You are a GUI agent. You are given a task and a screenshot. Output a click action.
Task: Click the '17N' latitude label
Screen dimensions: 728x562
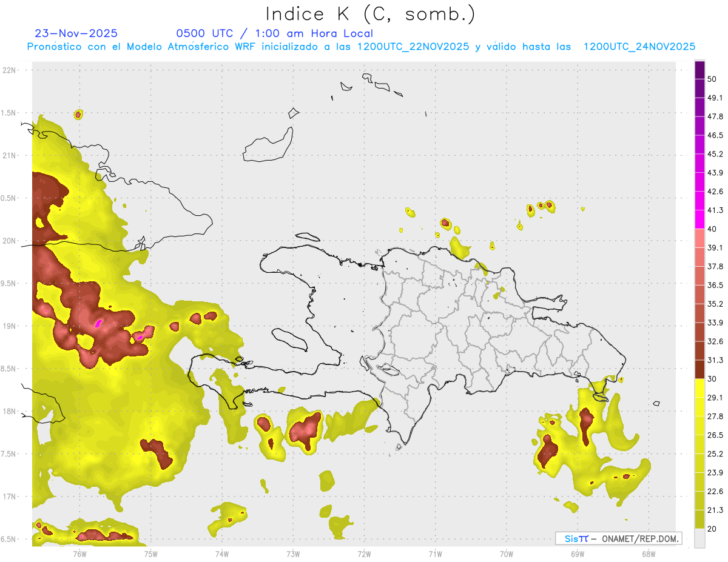[9, 497]
